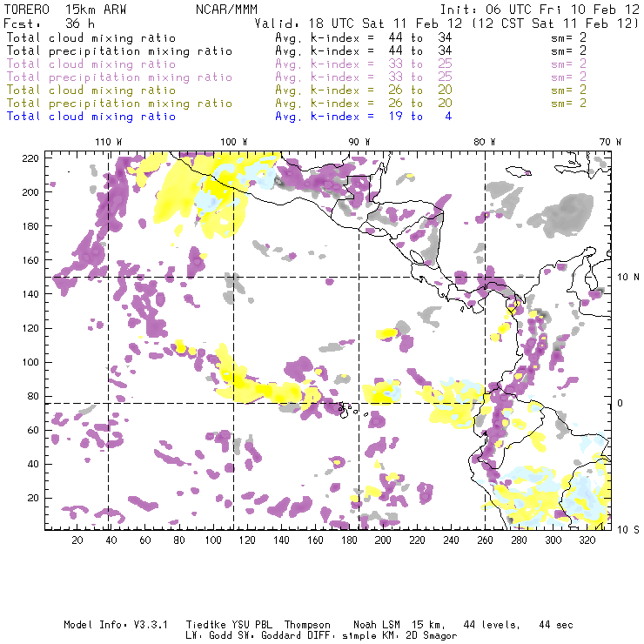This screenshot has width=644, height=644.
Task: Click the '0' equator latitude label
Action: 621,403
